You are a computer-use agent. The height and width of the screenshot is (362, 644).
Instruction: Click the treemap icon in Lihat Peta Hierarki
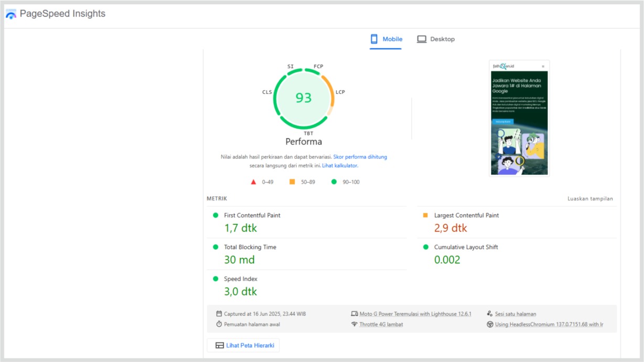click(x=219, y=345)
